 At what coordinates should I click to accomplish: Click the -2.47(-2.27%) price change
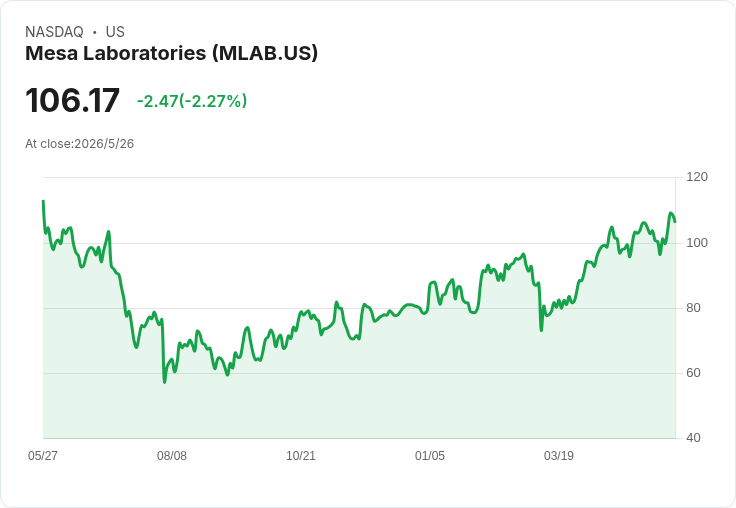point(192,101)
